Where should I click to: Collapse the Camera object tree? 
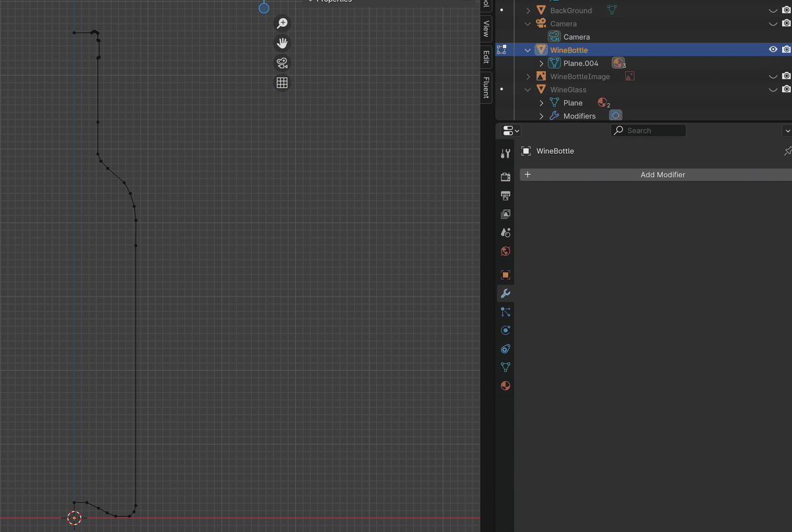click(528, 24)
